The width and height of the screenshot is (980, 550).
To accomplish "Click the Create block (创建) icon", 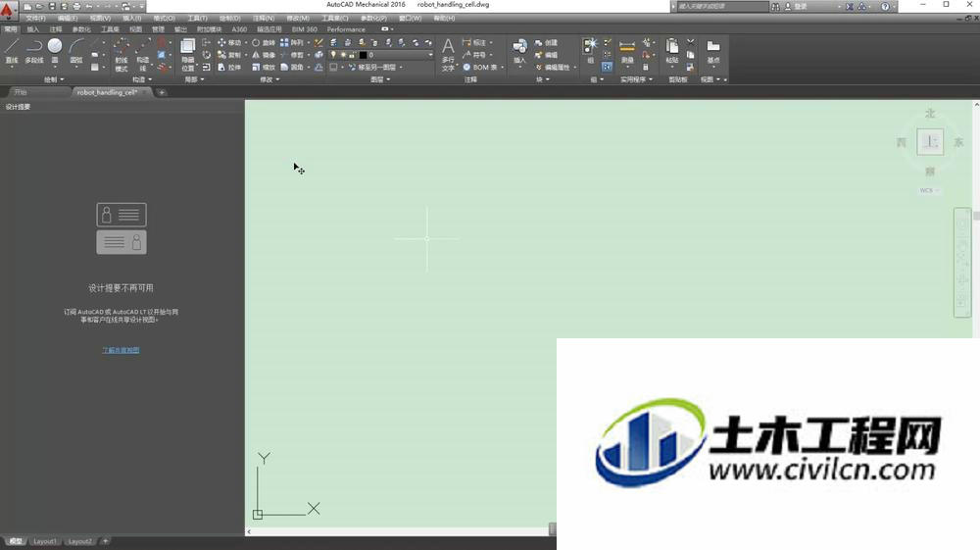I will pos(546,42).
